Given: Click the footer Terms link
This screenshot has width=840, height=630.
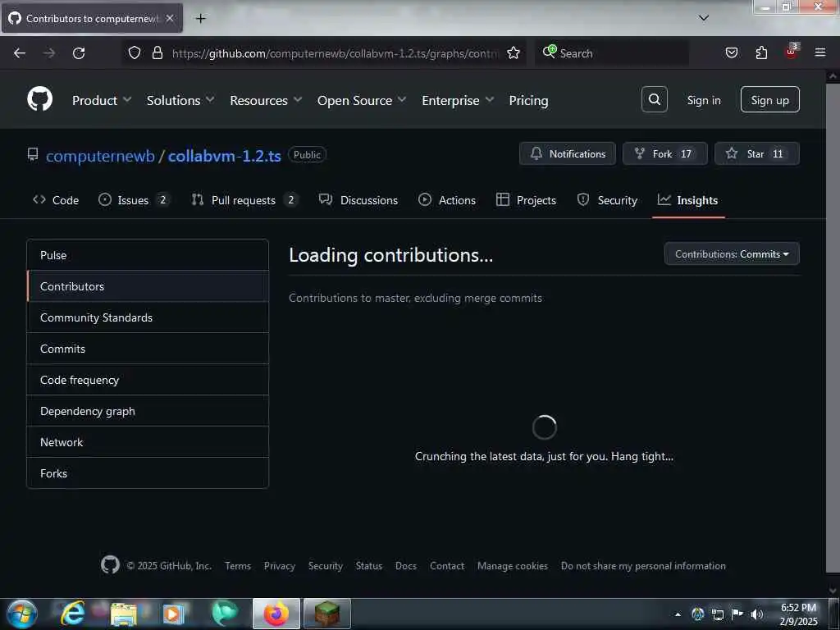Looking at the screenshot, I should (238, 566).
